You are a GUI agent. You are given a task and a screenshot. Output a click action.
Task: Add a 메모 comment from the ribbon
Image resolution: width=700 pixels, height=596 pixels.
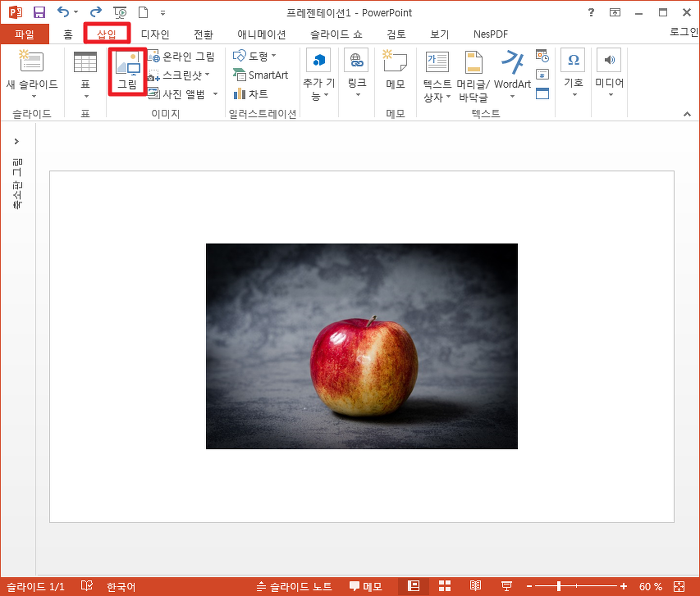pos(395,70)
